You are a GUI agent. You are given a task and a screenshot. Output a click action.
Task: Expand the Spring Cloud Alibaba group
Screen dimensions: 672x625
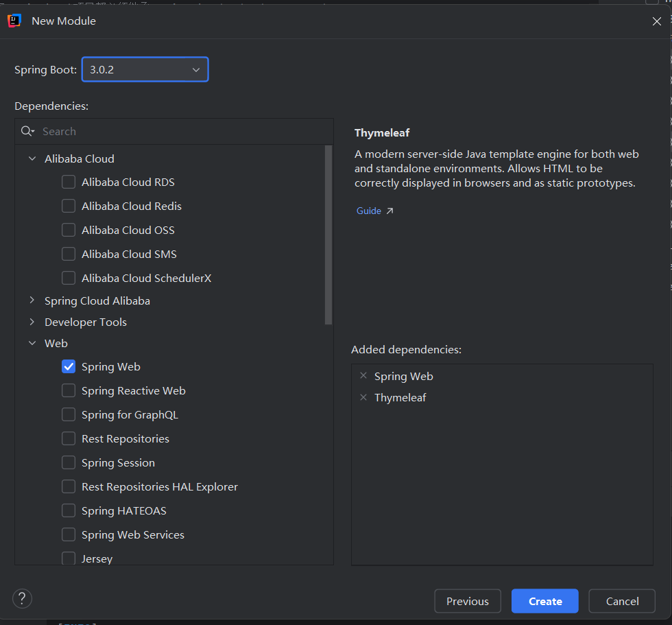point(32,300)
